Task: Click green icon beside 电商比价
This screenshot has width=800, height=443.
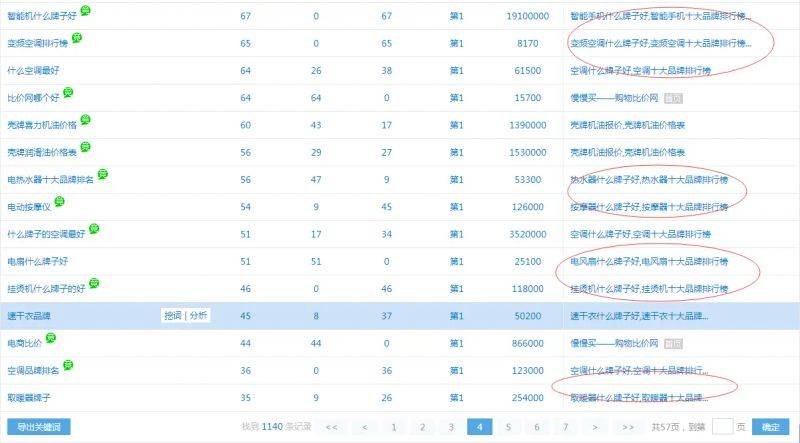Action: point(51,338)
